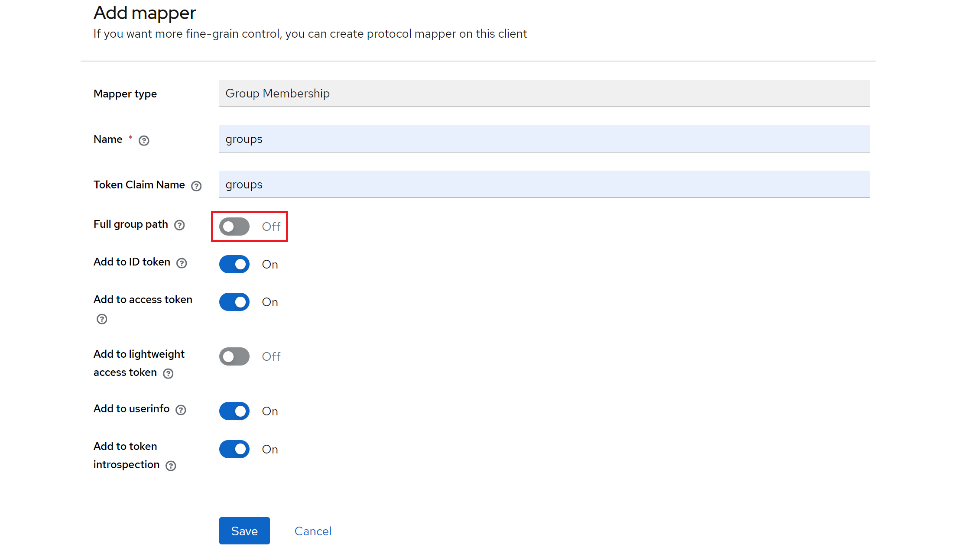Image resolution: width=961 pixels, height=560 pixels.
Task: Disable Add to token introspection switch
Action: (x=234, y=449)
